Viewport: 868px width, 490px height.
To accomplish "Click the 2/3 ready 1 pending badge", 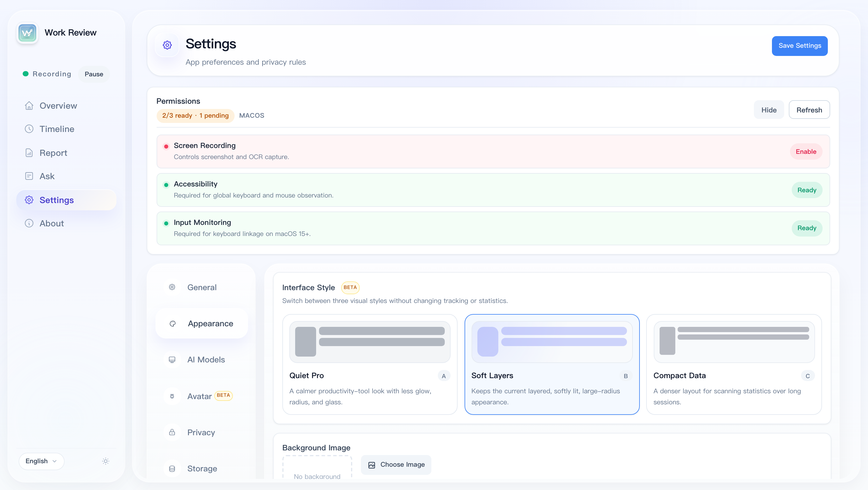I will pos(195,116).
